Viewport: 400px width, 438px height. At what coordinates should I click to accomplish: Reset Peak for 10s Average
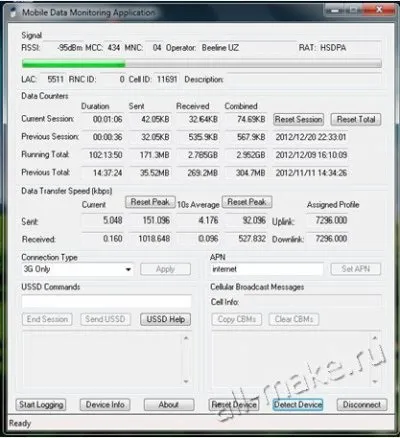coord(247,202)
